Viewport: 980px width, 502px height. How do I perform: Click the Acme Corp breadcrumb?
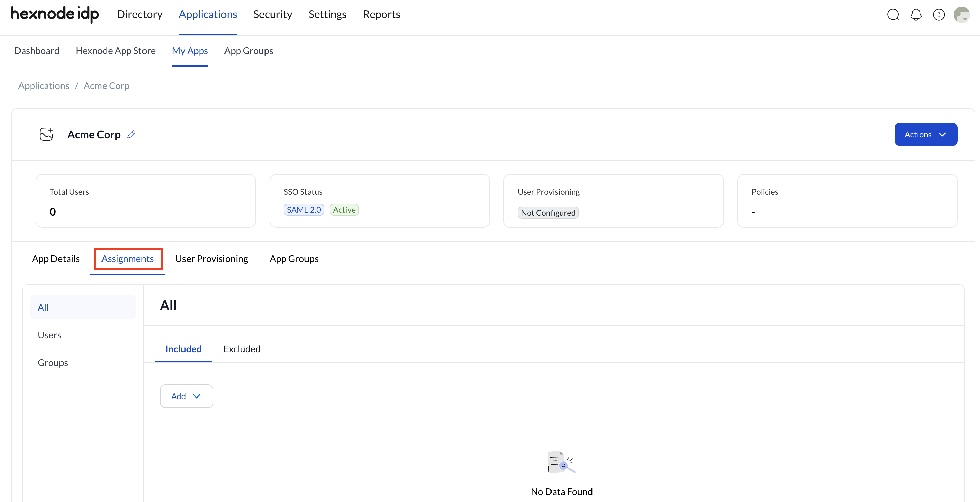coord(107,86)
